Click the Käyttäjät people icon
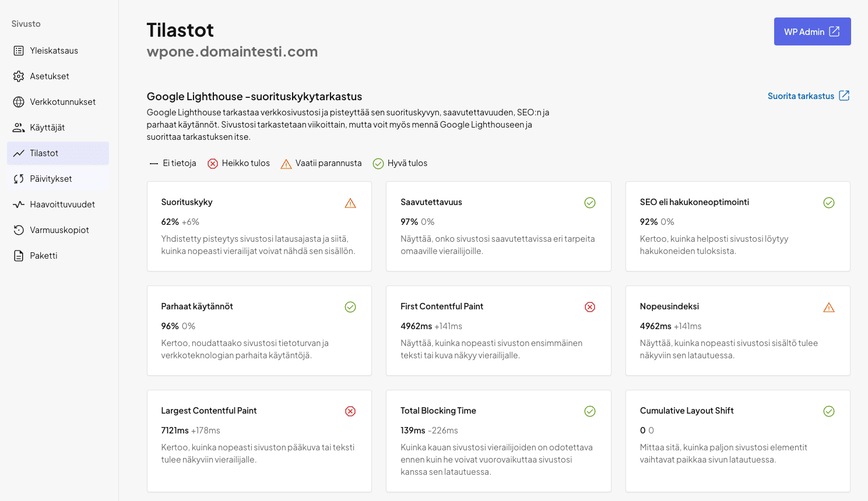This screenshot has width=868, height=501. pyautogui.click(x=19, y=128)
